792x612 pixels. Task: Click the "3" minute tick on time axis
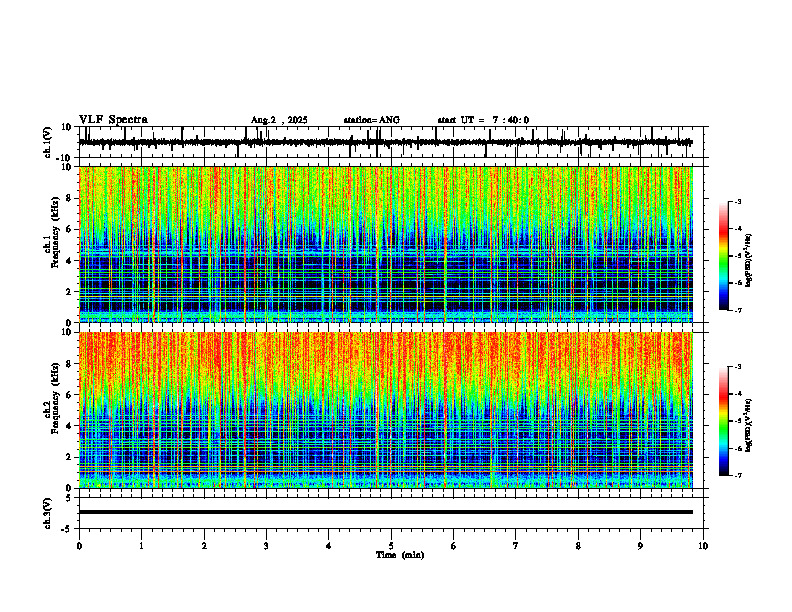click(x=266, y=546)
